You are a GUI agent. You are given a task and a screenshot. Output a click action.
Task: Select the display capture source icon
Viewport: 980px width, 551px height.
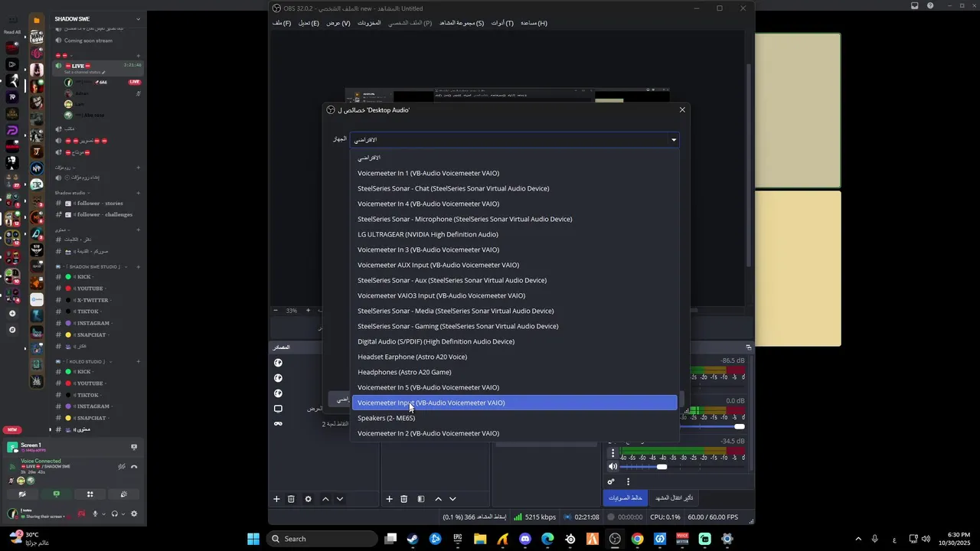(x=278, y=409)
